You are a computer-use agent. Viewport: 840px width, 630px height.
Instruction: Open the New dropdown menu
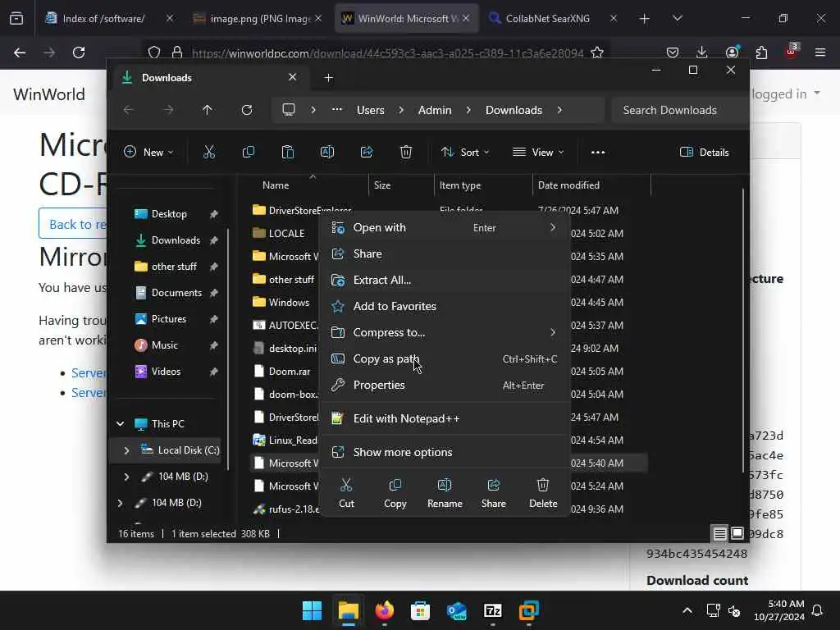[x=148, y=152]
